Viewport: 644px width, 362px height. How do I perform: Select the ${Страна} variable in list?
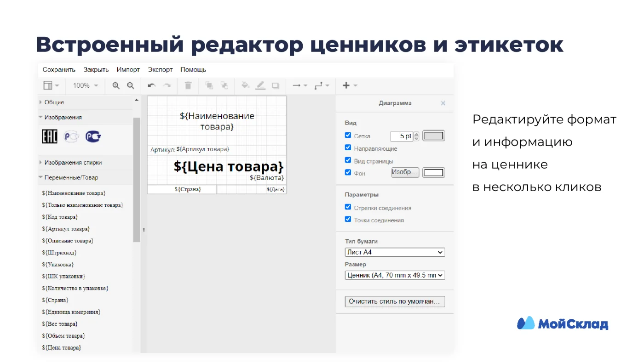[x=55, y=300]
